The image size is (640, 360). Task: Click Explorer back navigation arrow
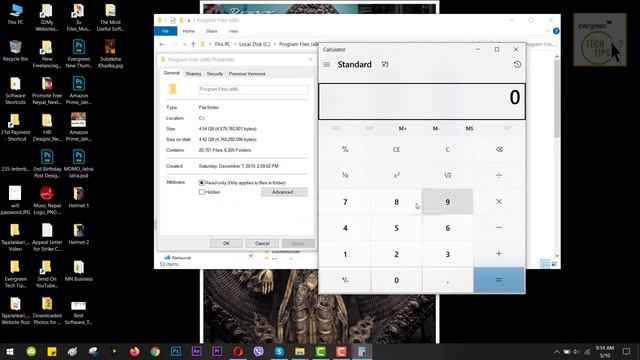(162, 44)
